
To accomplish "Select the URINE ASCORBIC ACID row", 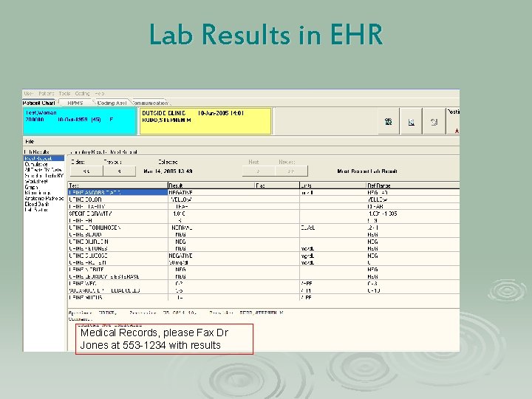I will click(x=264, y=192).
